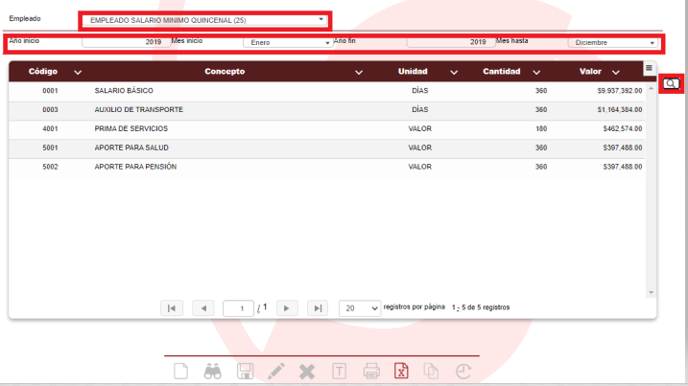Open the Empleado dropdown
This screenshot has height=386, width=688.
205,20
